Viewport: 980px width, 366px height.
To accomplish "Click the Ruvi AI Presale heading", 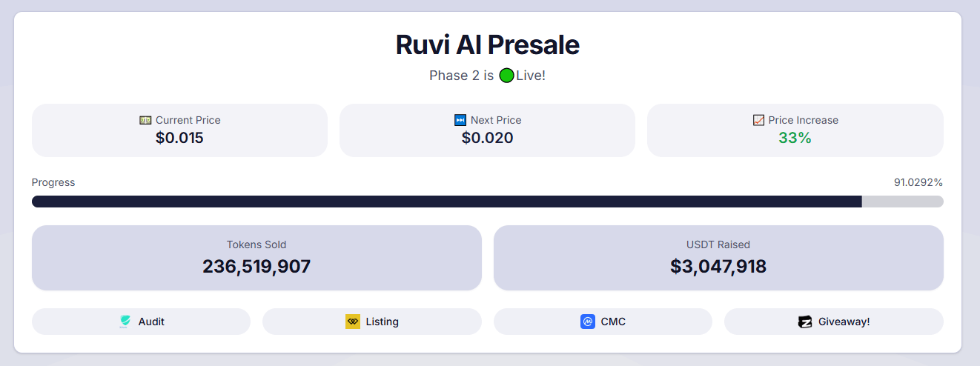I will [x=487, y=45].
